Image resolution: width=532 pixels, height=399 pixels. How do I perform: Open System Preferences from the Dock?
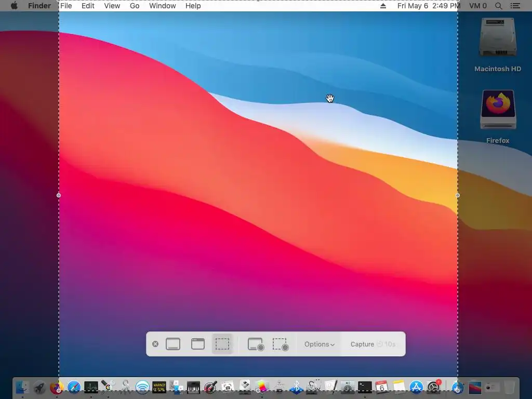click(x=434, y=387)
